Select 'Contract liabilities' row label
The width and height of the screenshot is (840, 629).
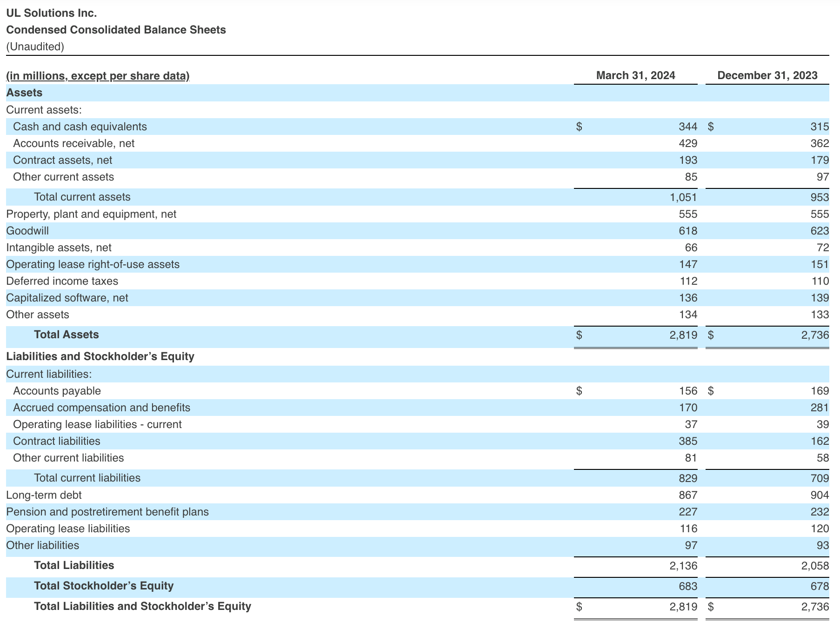[57, 441]
